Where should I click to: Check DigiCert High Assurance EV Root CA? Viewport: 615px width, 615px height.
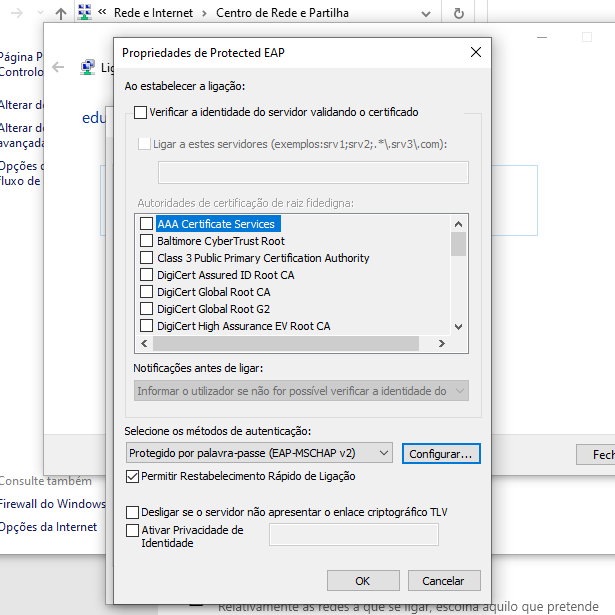[146, 326]
